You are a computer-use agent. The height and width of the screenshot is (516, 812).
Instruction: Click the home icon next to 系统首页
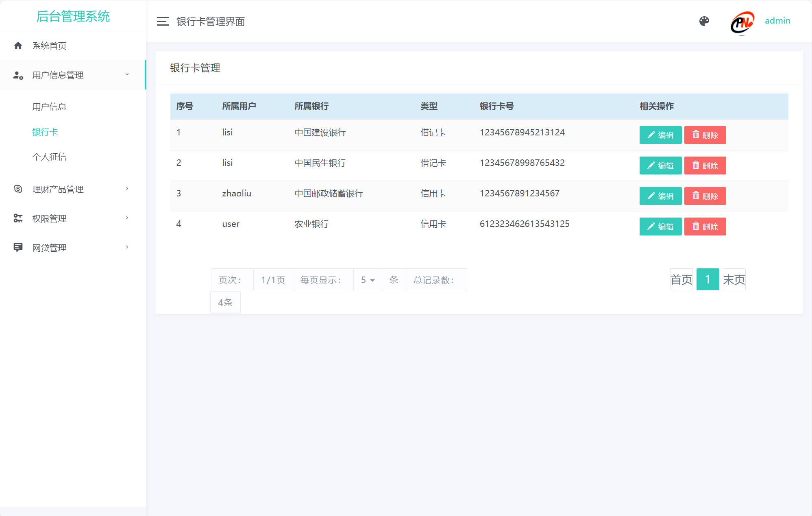pos(18,46)
